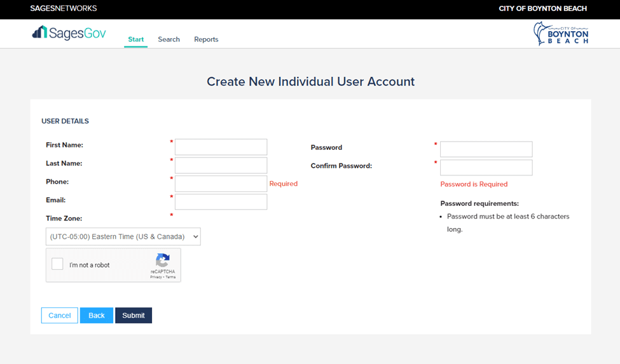Click the Back button
This screenshot has height=364, width=620.
click(96, 316)
